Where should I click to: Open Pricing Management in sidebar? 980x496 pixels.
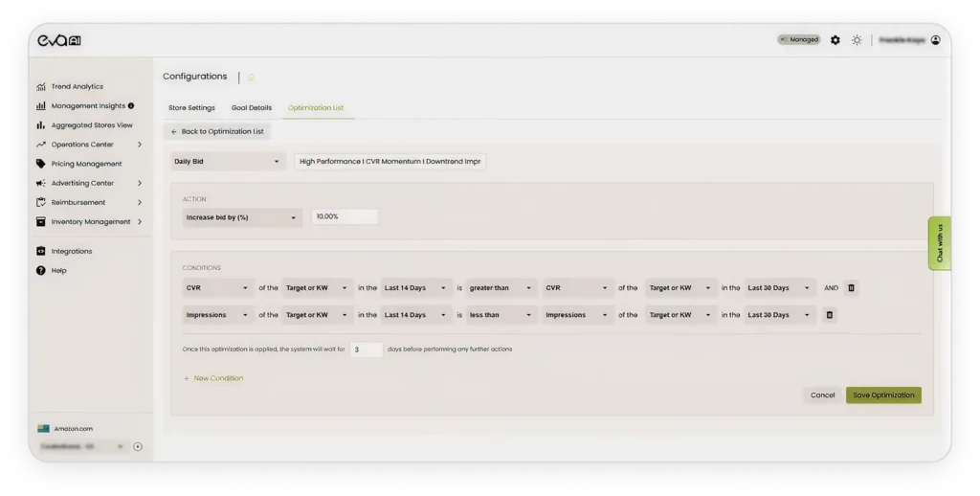tap(85, 164)
